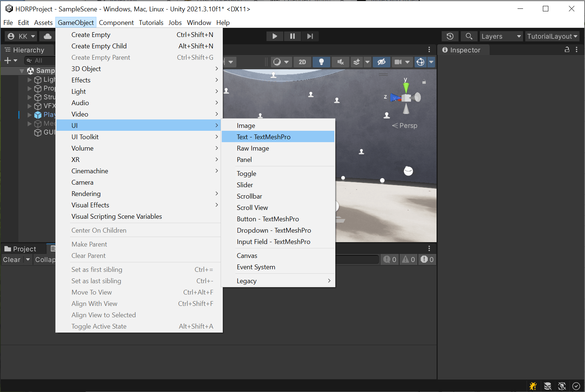Screen dimensions: 585x392
Task: Click the scene draw mode sphere icon
Action: coord(277,62)
